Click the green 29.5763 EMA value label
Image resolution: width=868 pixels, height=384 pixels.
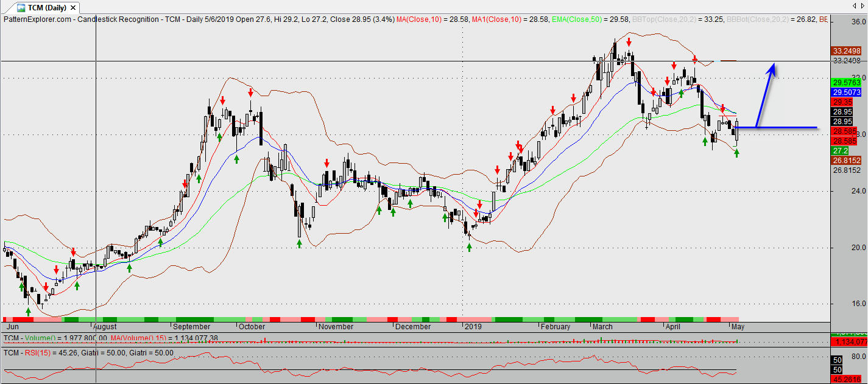pyautogui.click(x=845, y=82)
